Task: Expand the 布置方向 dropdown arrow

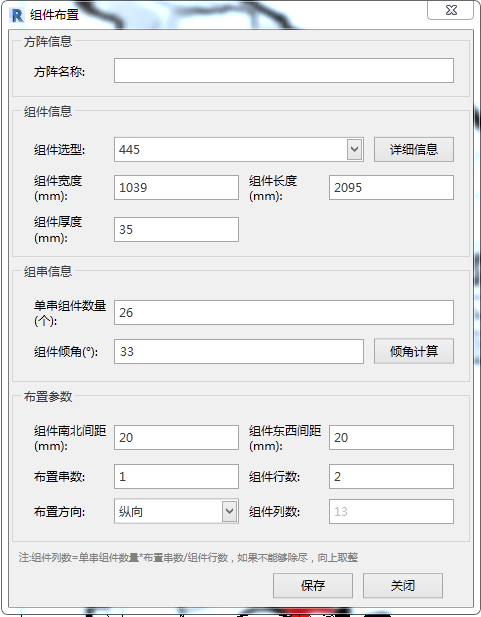Action: [x=229, y=512]
